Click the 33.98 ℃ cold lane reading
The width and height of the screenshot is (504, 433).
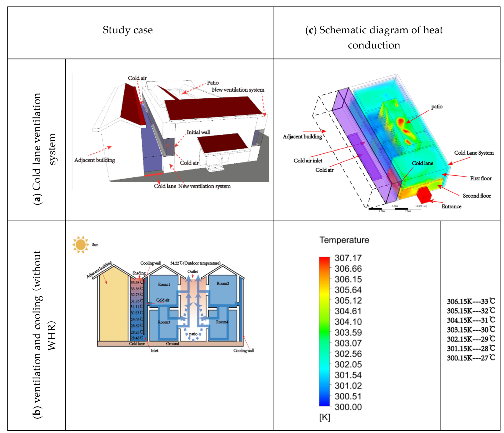point(137,283)
